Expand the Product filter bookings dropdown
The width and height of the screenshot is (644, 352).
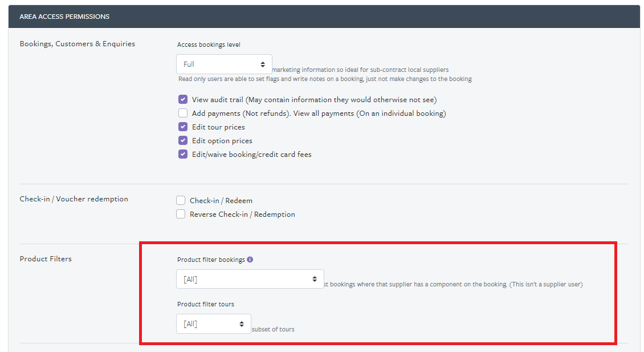250,280
